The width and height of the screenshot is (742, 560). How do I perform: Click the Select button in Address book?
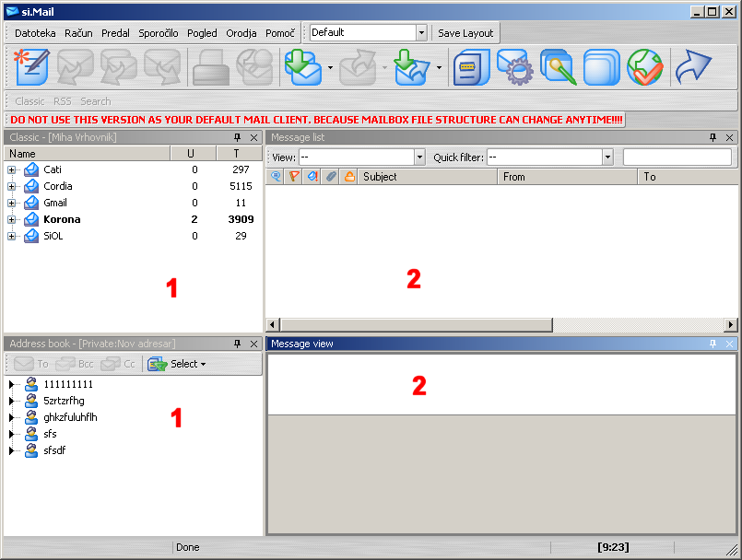pyautogui.click(x=177, y=364)
